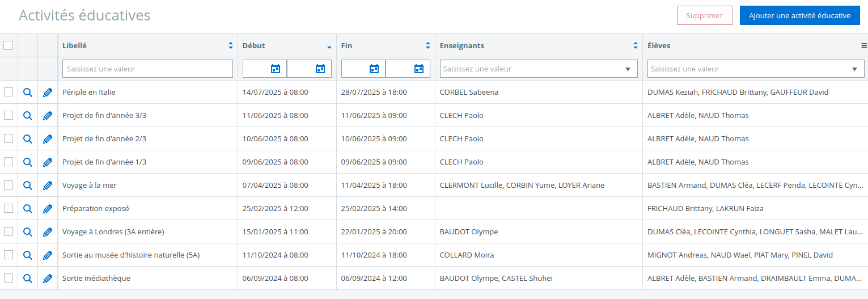Expand the Élèves filter dropdown
Image resolution: width=868 pixels, height=299 pixels.
[x=854, y=69]
